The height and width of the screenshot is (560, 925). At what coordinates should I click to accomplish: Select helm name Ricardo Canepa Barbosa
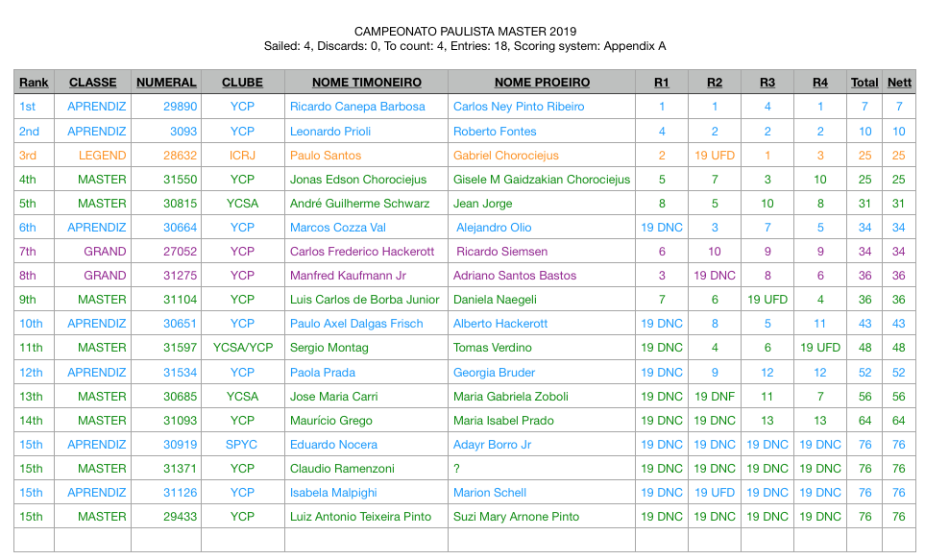(x=356, y=107)
